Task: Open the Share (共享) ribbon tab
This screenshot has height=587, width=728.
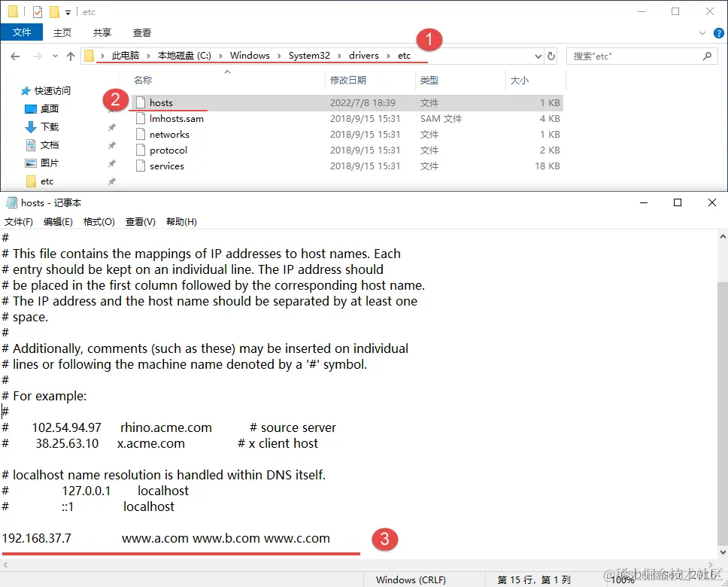Action: pyautogui.click(x=102, y=32)
